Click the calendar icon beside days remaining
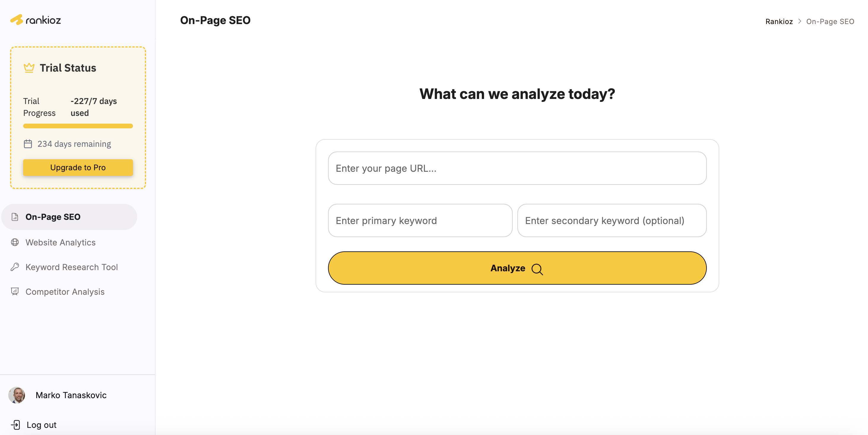Image resolution: width=868 pixels, height=435 pixels. [28, 144]
